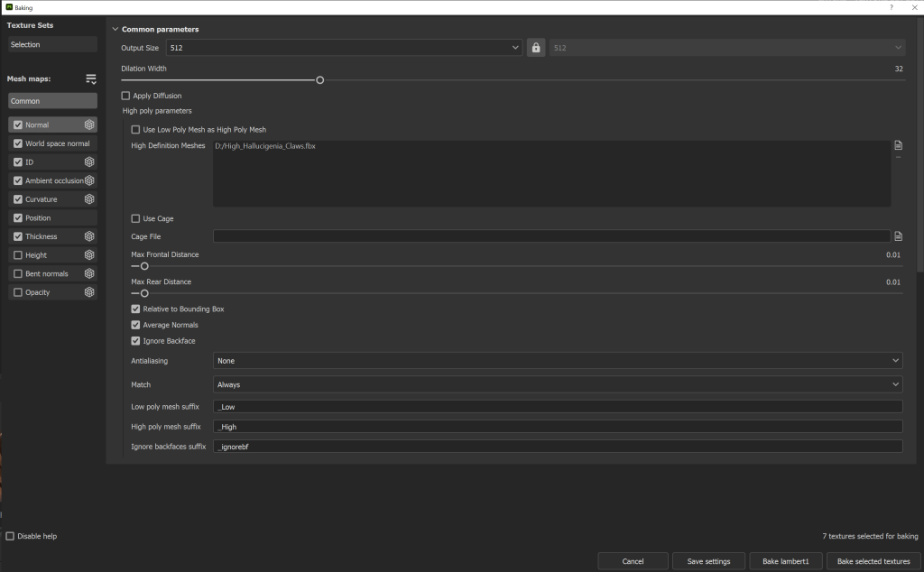Click the Ambient occlusion settings icon

(x=89, y=180)
